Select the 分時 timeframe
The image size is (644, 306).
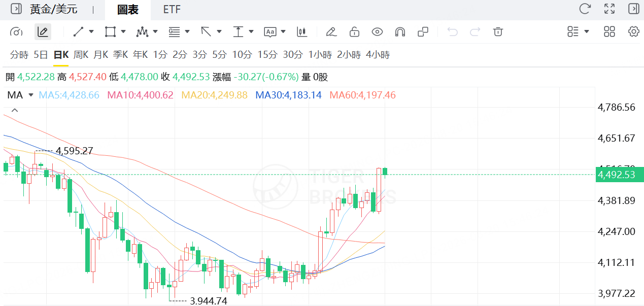click(x=19, y=55)
